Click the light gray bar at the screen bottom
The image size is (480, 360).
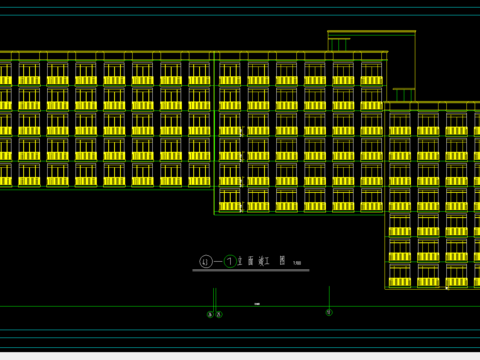point(240,356)
